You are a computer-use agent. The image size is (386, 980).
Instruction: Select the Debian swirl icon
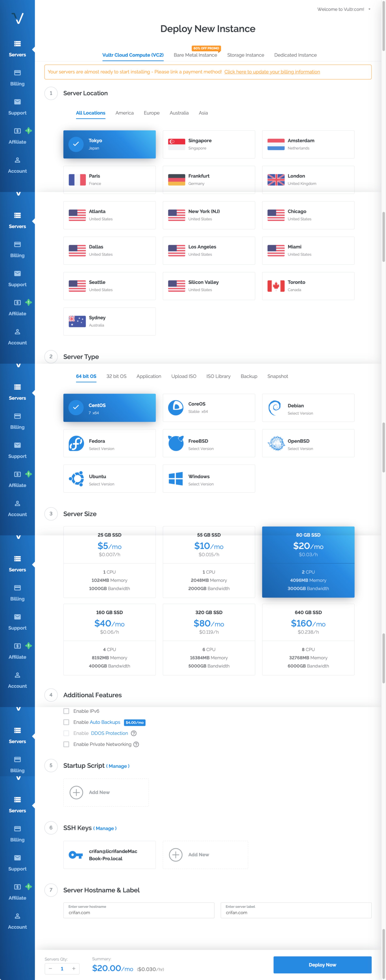pyautogui.click(x=275, y=408)
